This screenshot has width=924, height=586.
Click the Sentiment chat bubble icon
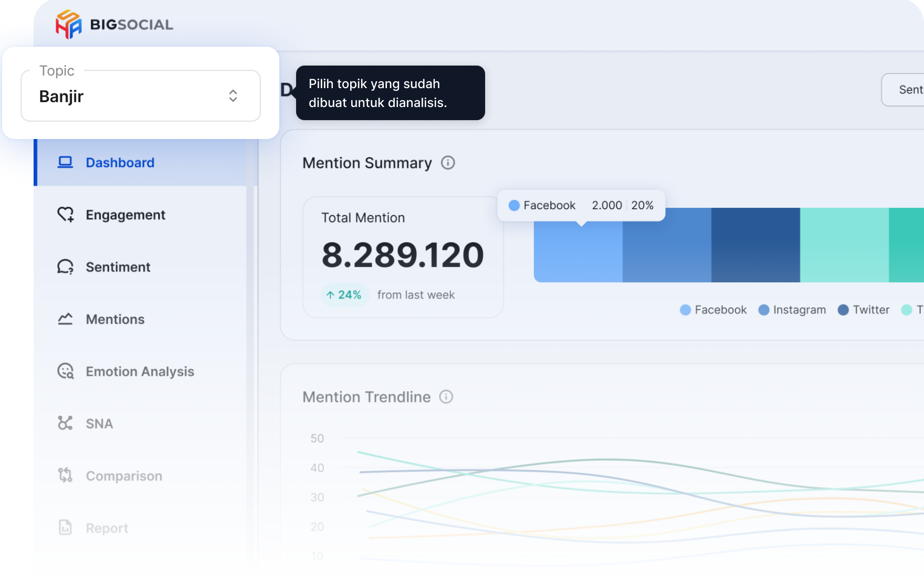[x=65, y=267]
